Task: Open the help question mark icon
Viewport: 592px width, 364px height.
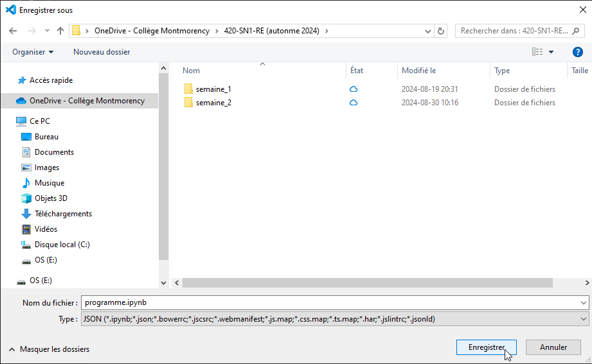Action: 578,52
